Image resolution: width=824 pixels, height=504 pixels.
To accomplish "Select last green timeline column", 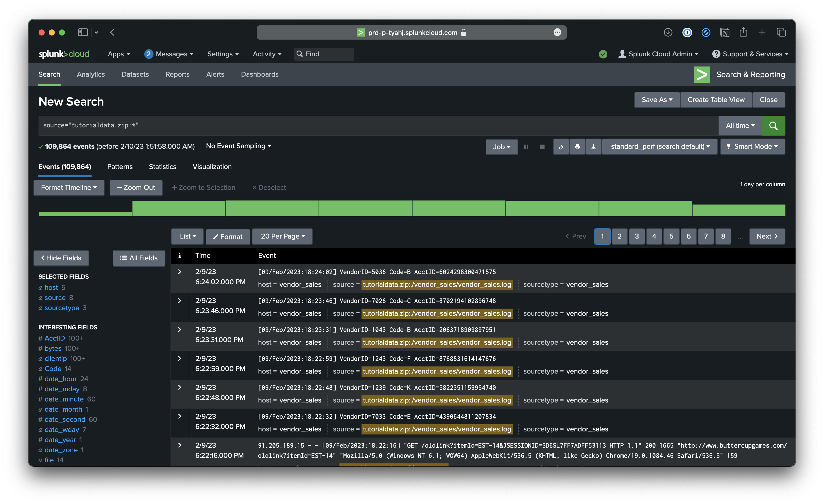I will 739,210.
